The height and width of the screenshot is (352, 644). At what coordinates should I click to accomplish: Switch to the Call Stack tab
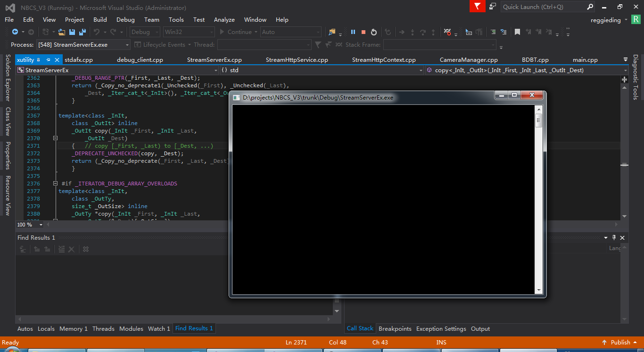360,328
